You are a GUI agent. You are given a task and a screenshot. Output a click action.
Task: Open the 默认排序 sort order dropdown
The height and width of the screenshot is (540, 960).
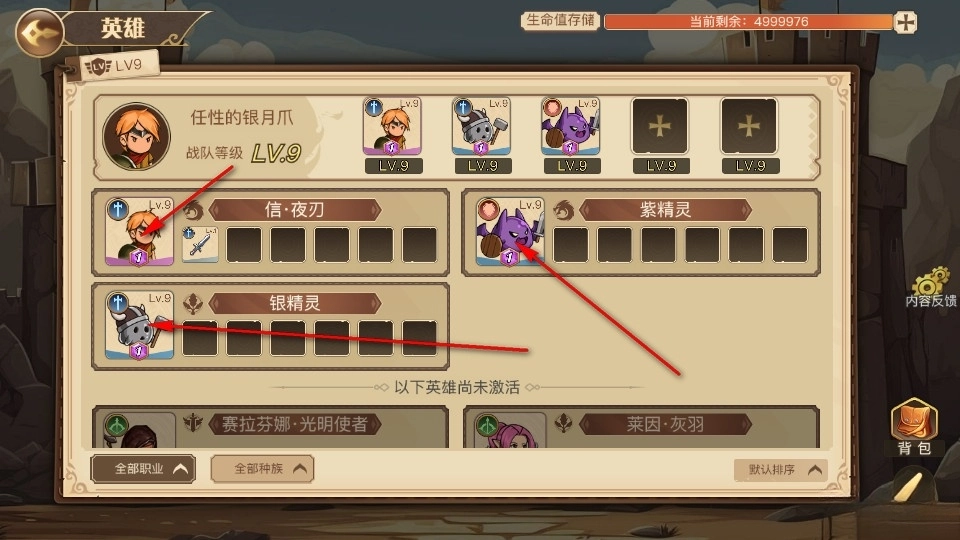pos(781,470)
